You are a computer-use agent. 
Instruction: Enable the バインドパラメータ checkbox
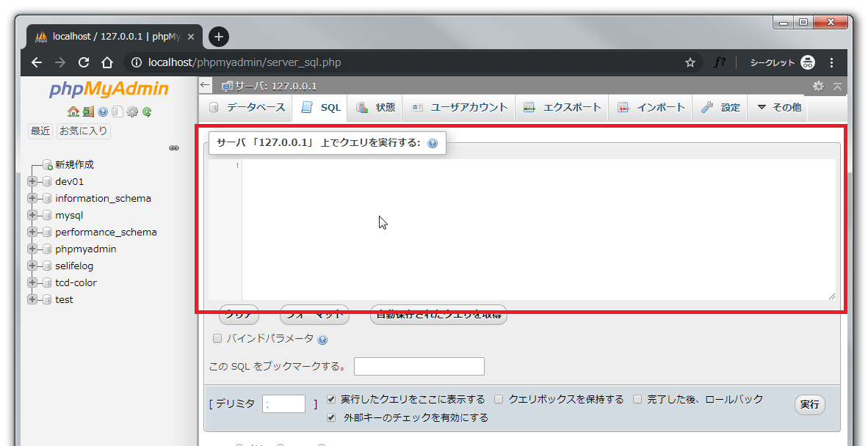click(217, 339)
